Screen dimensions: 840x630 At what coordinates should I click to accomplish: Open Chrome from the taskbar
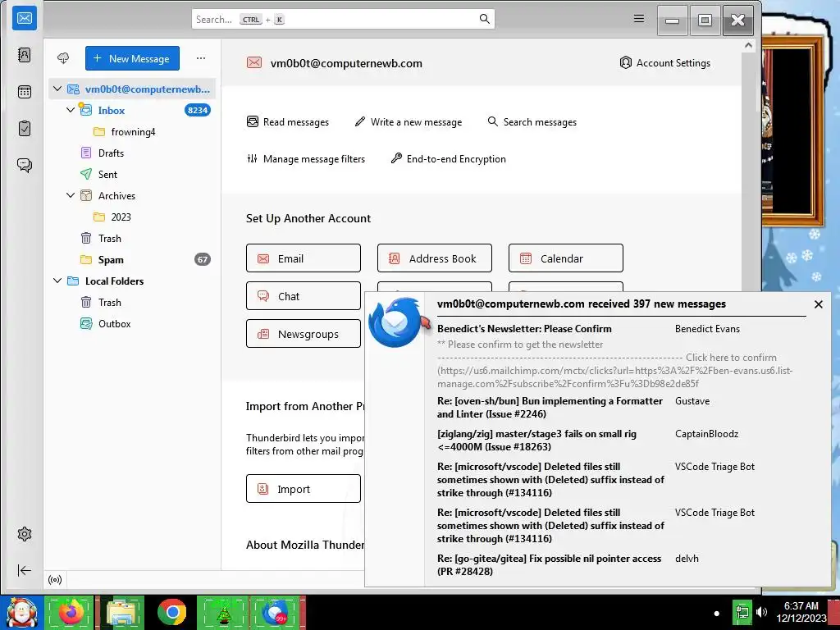pyautogui.click(x=172, y=612)
